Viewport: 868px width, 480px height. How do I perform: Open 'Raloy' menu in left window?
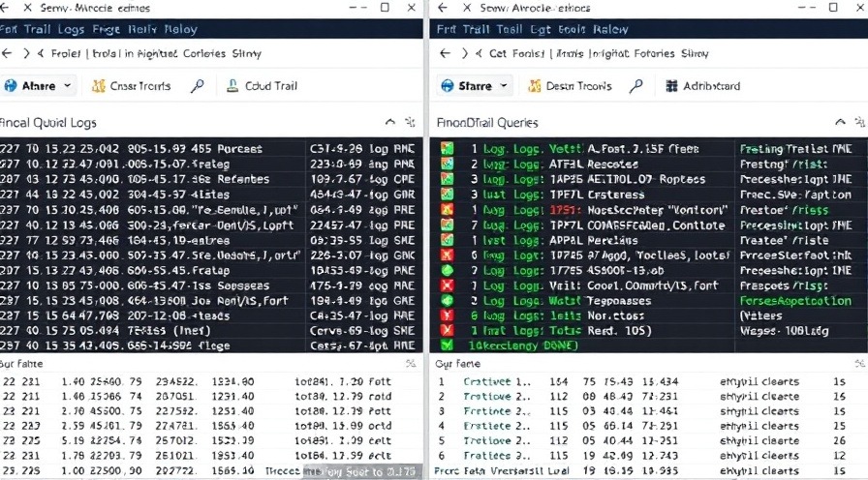click(180, 29)
